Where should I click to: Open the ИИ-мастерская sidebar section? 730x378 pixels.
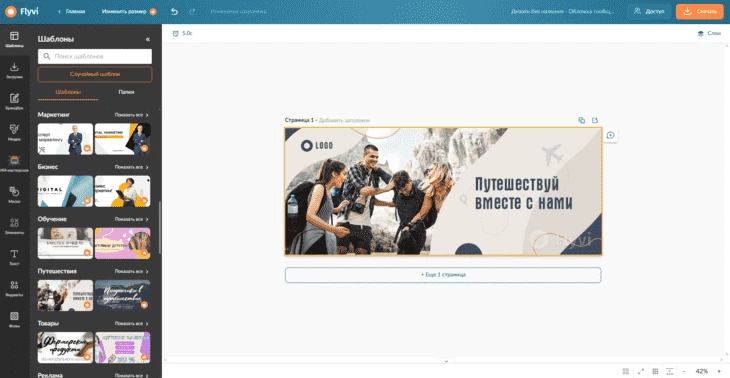point(14,164)
